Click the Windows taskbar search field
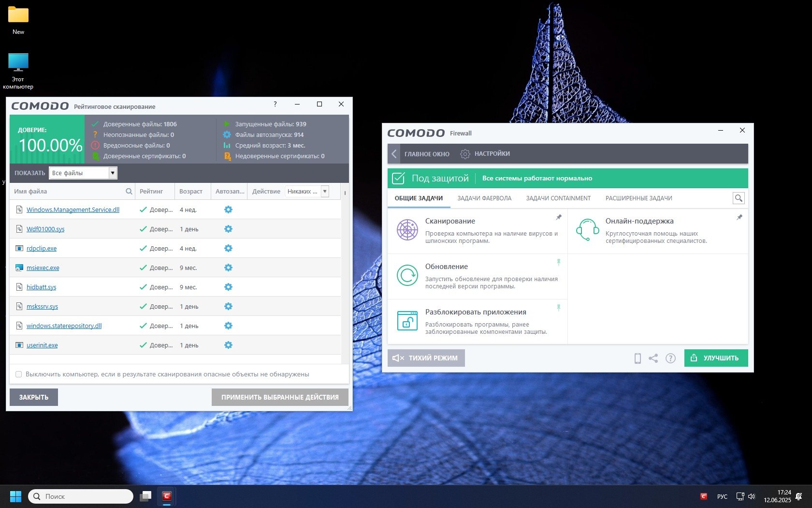812x508 pixels. (81, 496)
